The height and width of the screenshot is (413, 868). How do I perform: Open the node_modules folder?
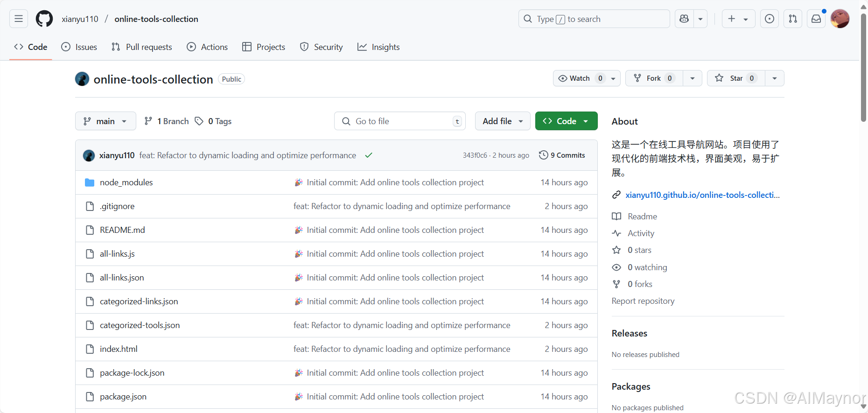click(126, 182)
